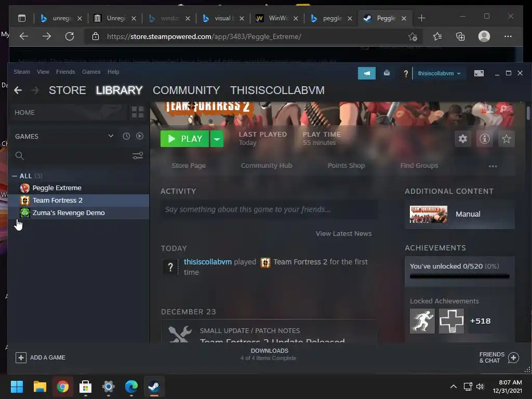Sort games by recent activity clock icon
532x399 pixels.
[126, 136]
